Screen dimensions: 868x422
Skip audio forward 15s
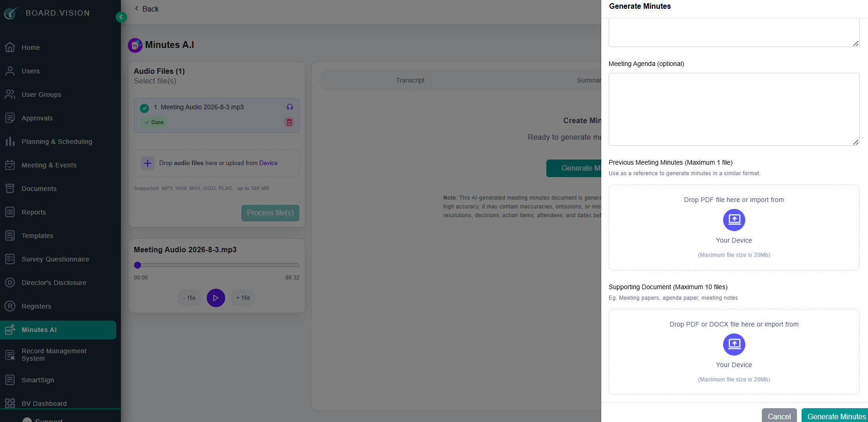(243, 298)
